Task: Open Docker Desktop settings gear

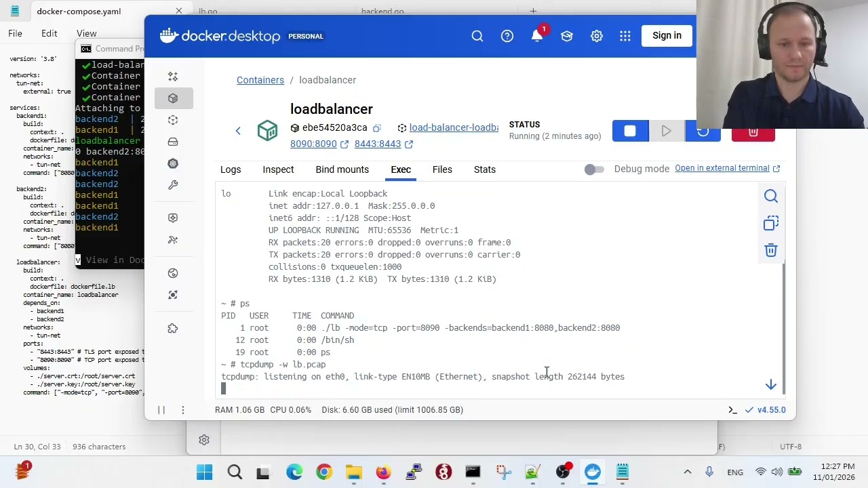Action: pos(597,36)
